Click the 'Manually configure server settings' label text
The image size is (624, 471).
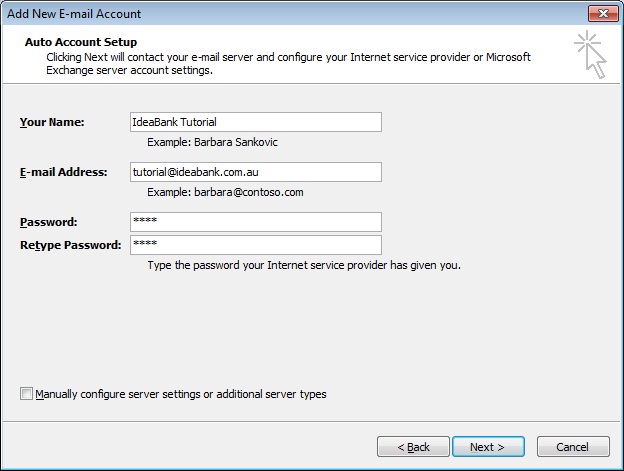click(x=181, y=394)
